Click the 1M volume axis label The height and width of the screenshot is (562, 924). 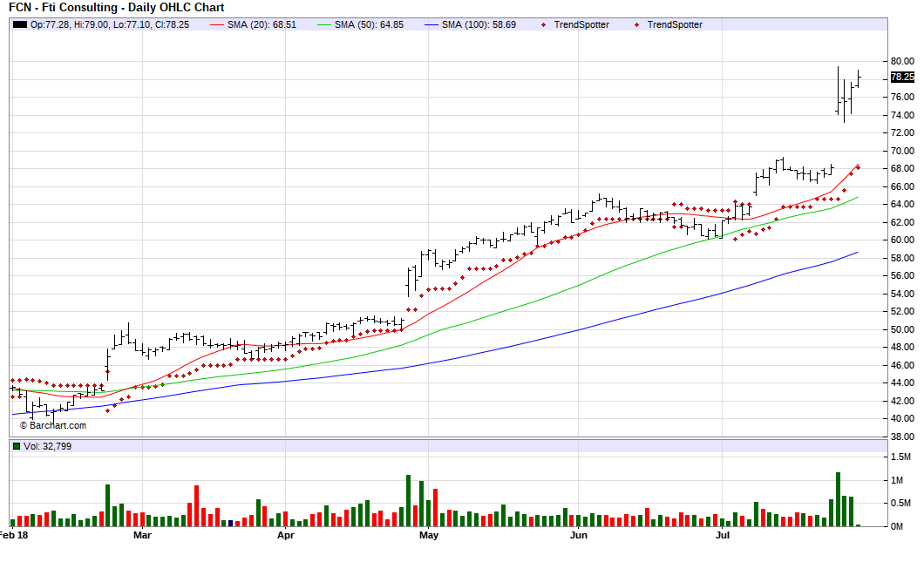(897, 480)
